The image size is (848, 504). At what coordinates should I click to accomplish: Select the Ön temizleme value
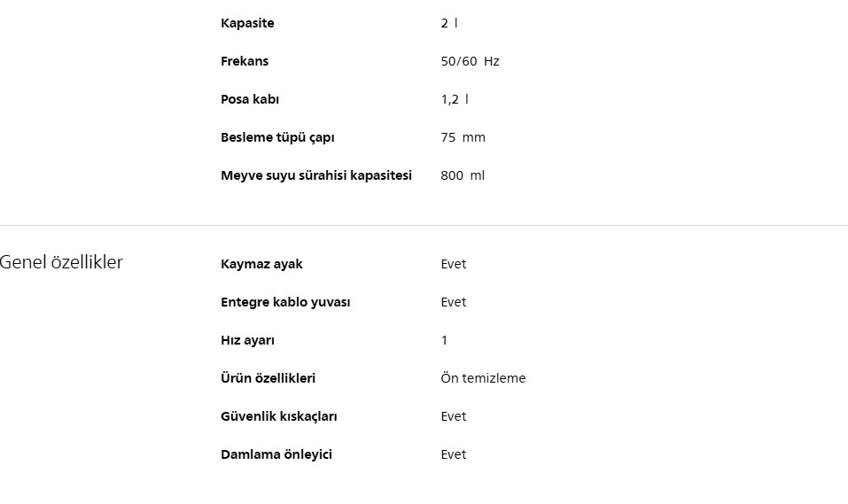[483, 378]
